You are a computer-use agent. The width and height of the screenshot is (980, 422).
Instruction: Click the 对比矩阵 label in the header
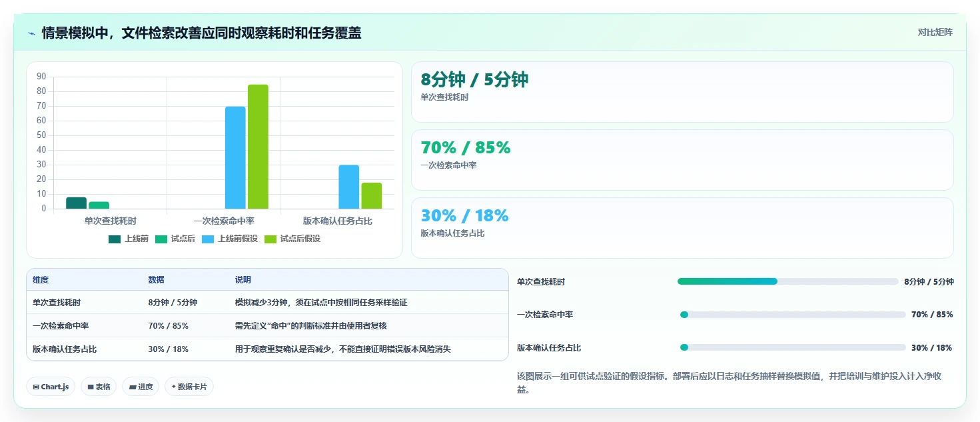coord(935,33)
